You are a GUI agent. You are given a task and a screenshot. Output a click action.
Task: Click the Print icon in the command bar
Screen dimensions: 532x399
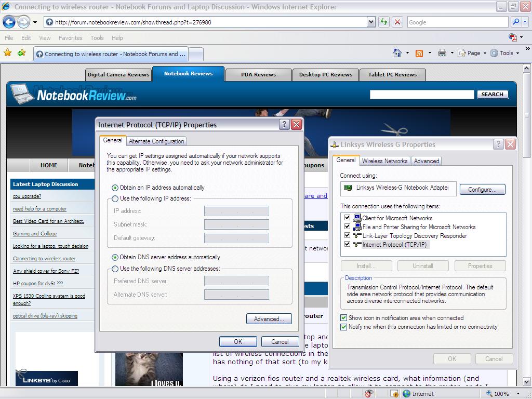(442, 53)
